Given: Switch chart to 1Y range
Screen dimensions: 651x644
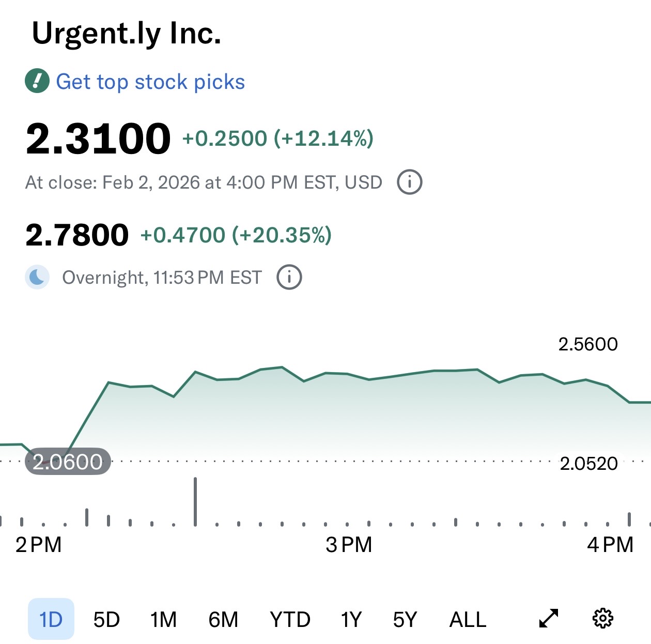Looking at the screenshot, I should (x=351, y=619).
